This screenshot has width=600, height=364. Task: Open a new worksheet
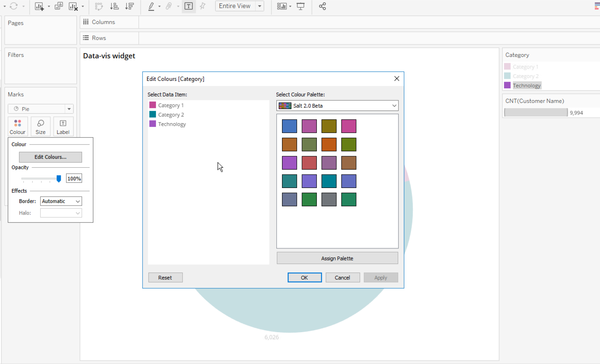pyautogui.click(x=39, y=6)
